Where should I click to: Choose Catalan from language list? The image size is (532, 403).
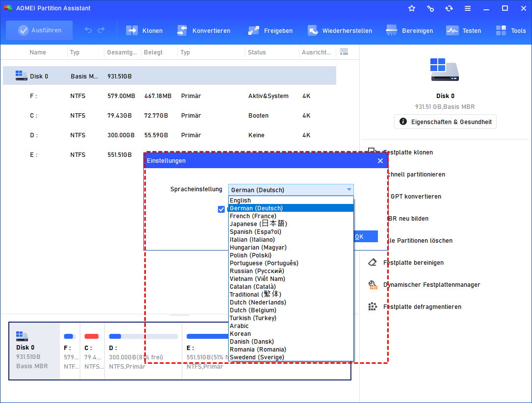(x=291, y=287)
